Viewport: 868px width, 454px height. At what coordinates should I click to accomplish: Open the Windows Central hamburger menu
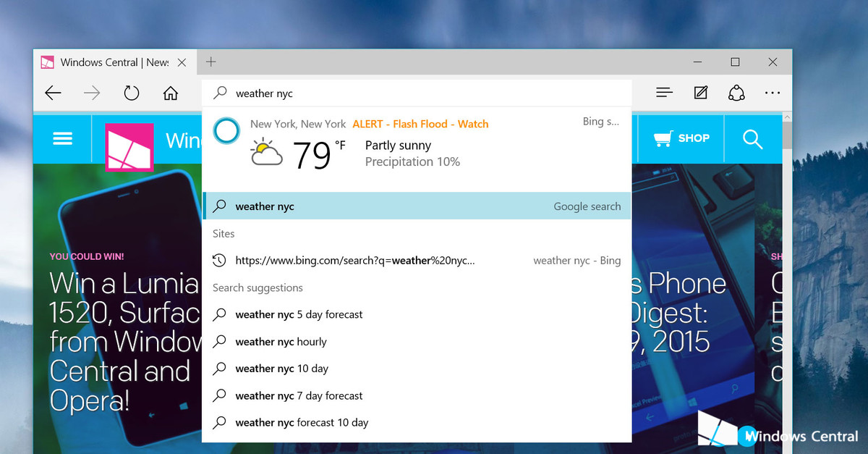(x=63, y=138)
